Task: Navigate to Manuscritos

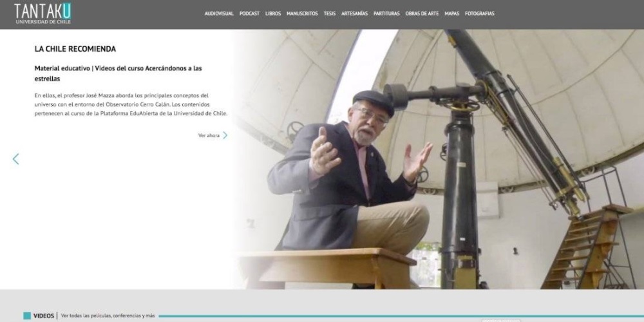Action: 302,14
